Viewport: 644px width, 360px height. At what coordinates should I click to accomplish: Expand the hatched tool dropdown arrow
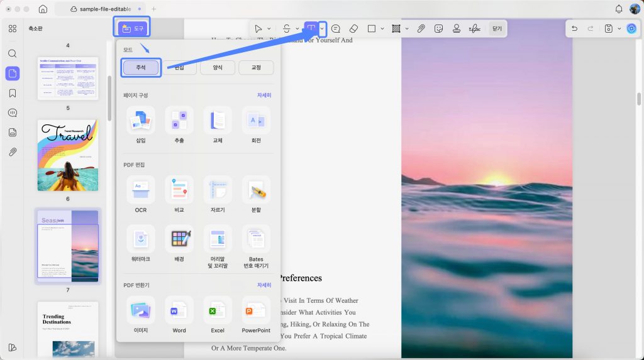click(x=407, y=29)
